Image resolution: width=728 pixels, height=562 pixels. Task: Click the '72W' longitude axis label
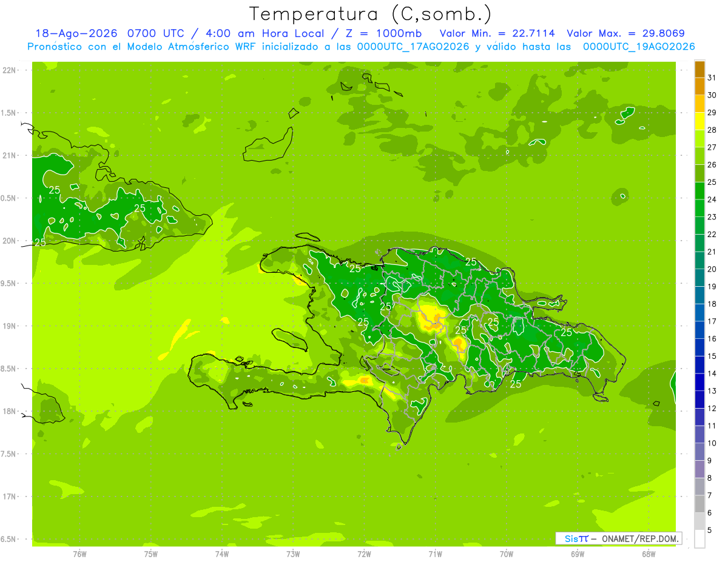point(364,554)
